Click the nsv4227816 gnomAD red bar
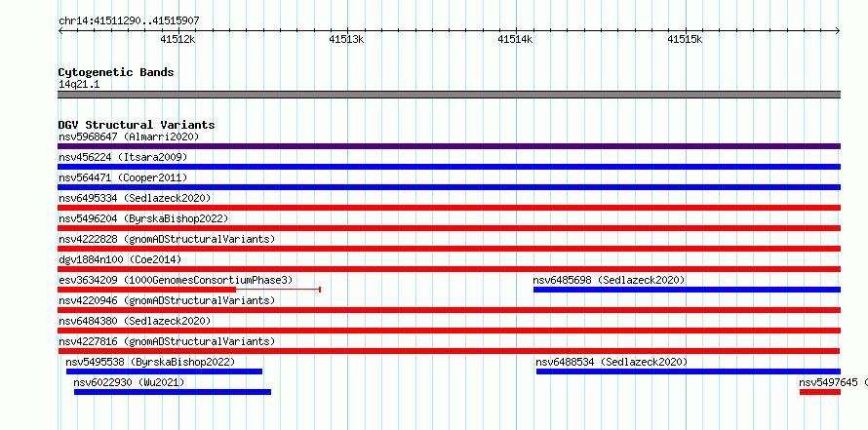The image size is (868, 430). pyautogui.click(x=449, y=351)
